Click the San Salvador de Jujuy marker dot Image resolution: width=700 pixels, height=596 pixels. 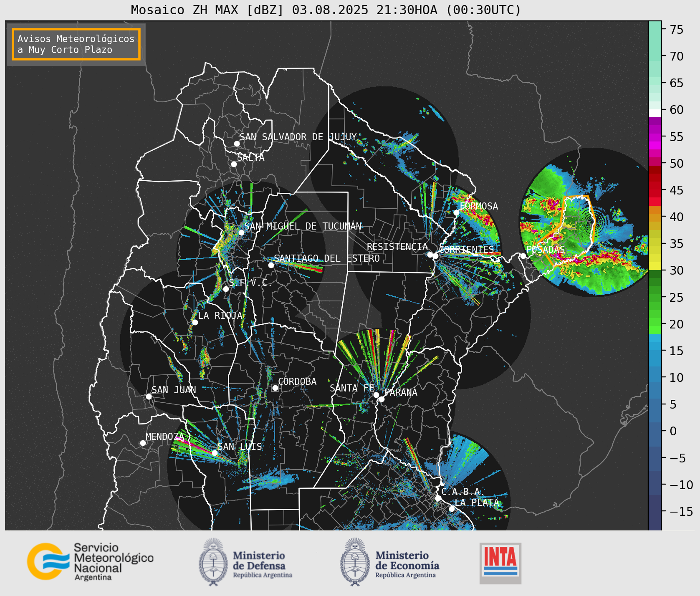237,144
